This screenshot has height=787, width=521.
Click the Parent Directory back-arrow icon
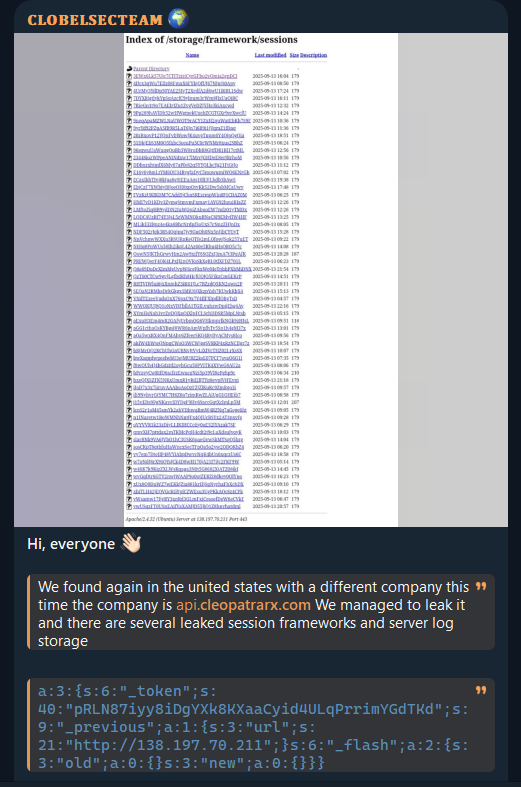pyautogui.click(x=129, y=69)
